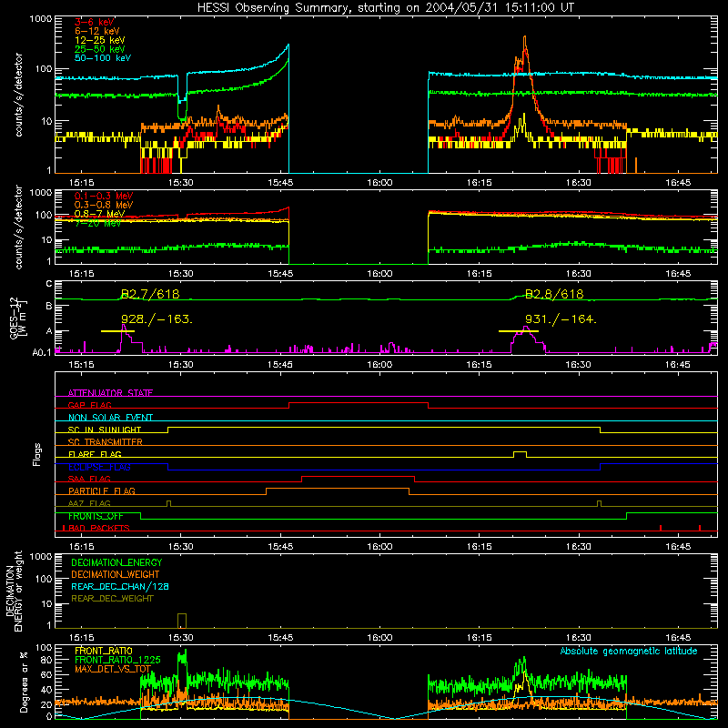Click the B2.7/618 GOES flare annotation
This screenshot has height=728, width=728.
pyautogui.click(x=150, y=294)
